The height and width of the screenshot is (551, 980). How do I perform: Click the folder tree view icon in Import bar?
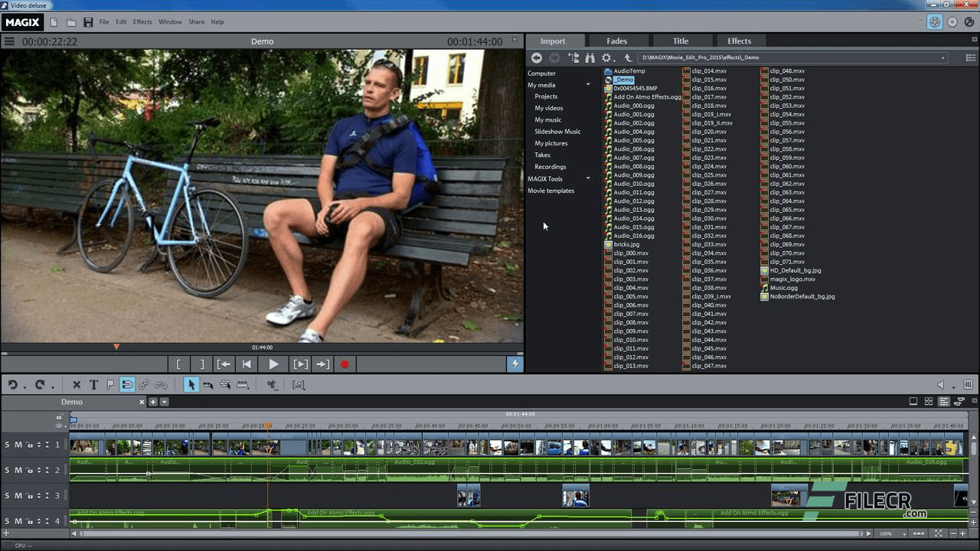[x=573, y=57]
